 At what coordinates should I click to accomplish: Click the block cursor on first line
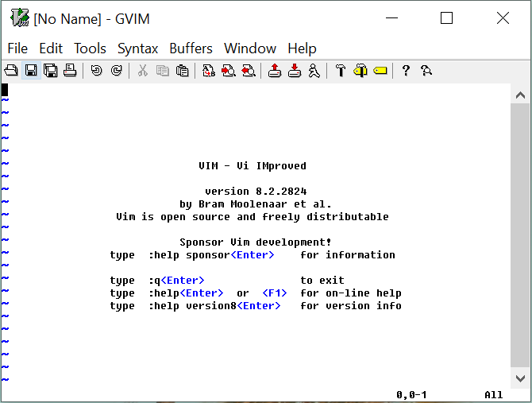click(x=5, y=90)
